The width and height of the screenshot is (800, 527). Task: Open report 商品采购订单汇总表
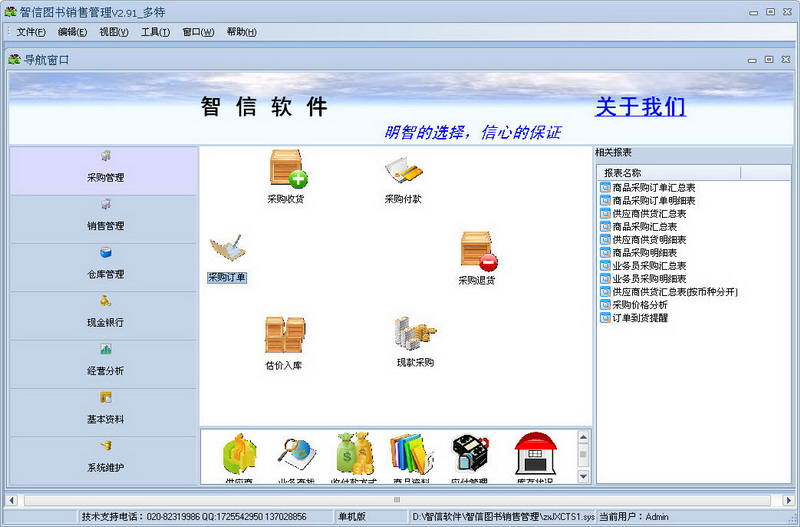648,187
